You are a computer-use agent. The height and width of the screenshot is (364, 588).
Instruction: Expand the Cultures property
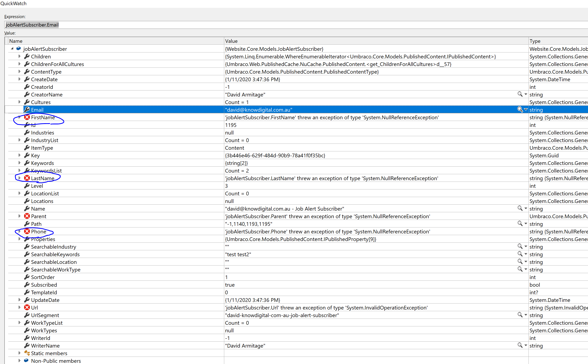(x=20, y=102)
